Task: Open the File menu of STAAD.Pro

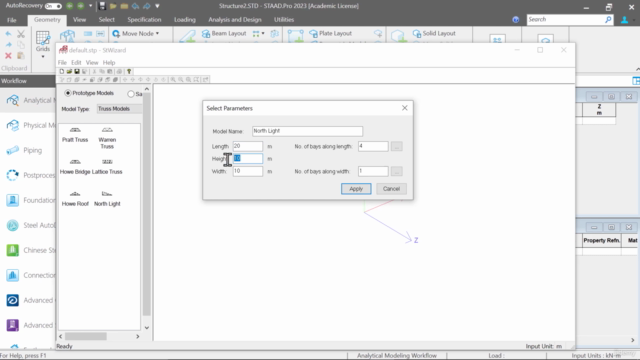Action: click(11, 20)
